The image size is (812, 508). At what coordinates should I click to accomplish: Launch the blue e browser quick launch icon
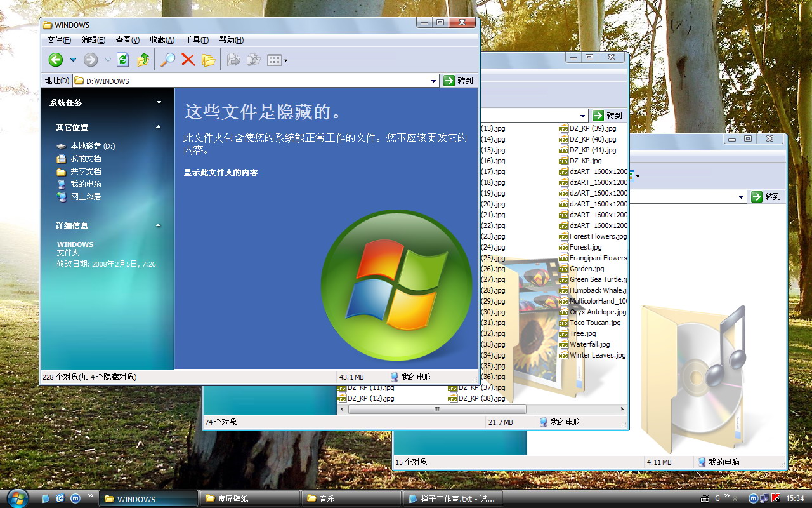(60, 498)
